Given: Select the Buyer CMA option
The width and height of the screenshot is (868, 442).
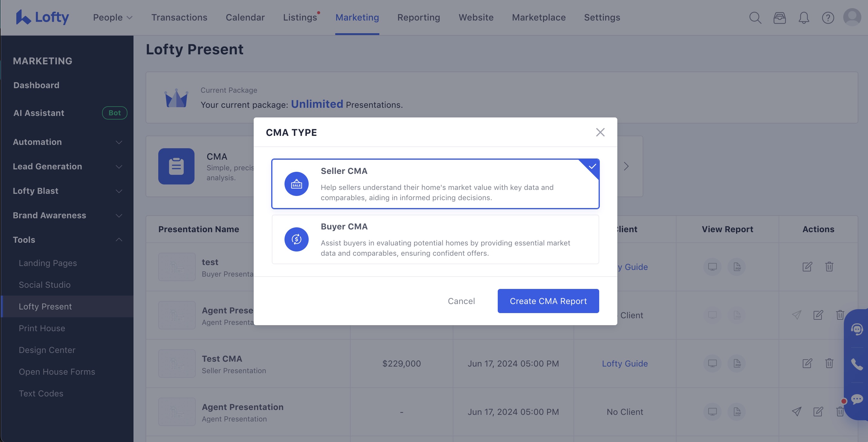Looking at the screenshot, I should point(435,239).
